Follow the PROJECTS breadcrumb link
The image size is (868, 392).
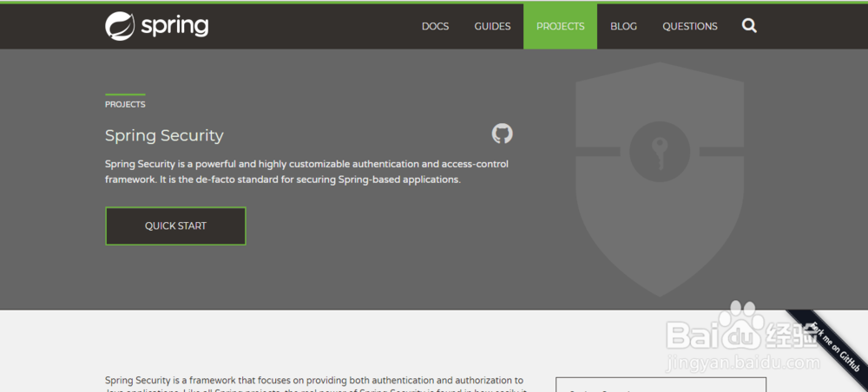[125, 104]
